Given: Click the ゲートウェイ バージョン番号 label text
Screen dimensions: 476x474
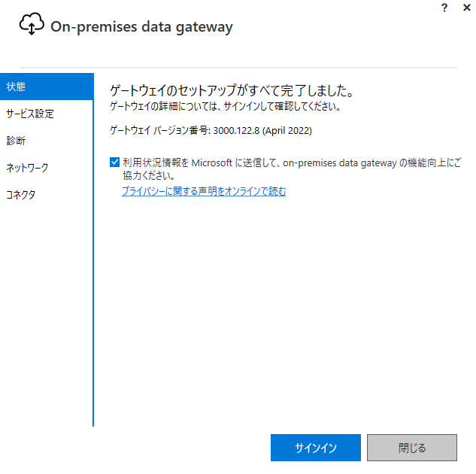Looking at the screenshot, I should [160, 131].
